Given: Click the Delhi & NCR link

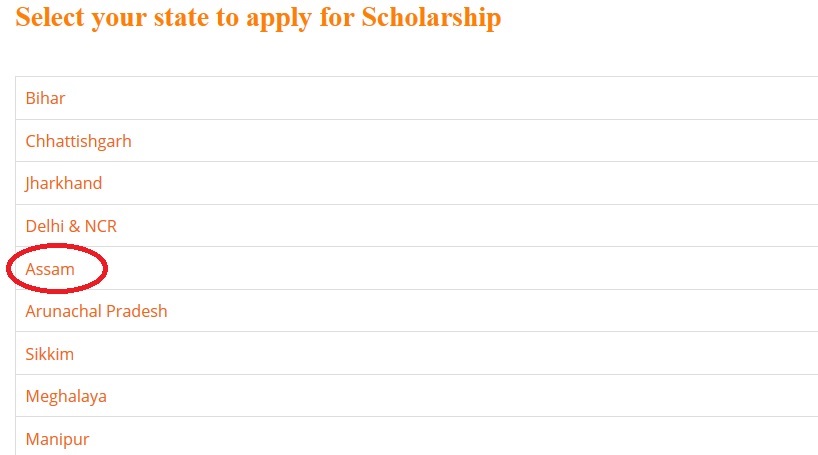Looking at the screenshot, I should (71, 226).
